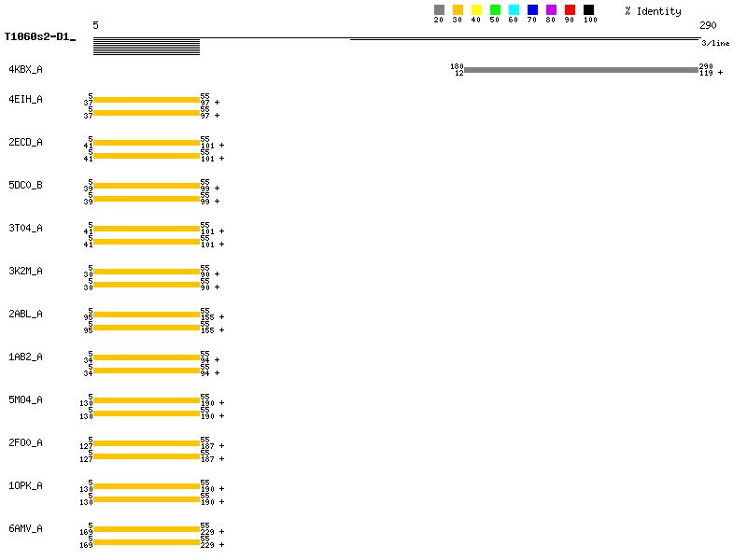747x560 pixels.
Task: Click the gray 20% identity legend swatch
Action: pyautogui.click(x=439, y=10)
